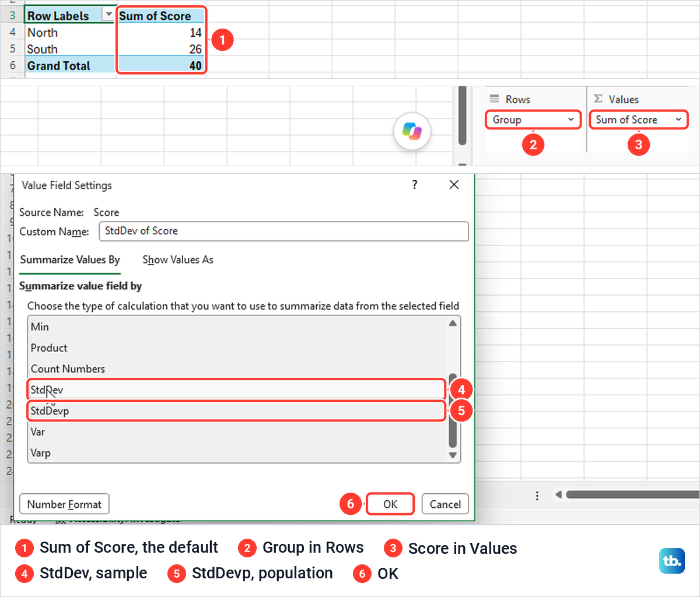This screenshot has height=597, width=700.
Task: Click the South row label cell
Action: point(69,49)
